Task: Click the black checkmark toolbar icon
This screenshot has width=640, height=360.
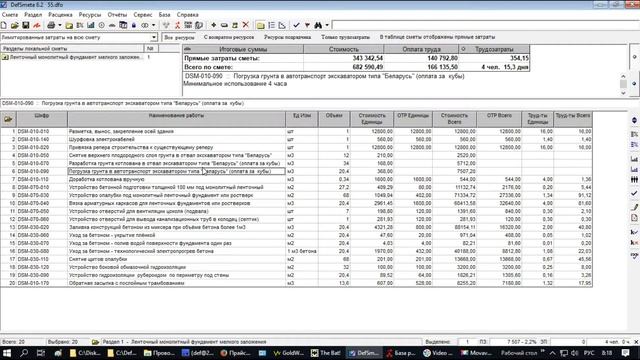Action: click(x=296, y=25)
